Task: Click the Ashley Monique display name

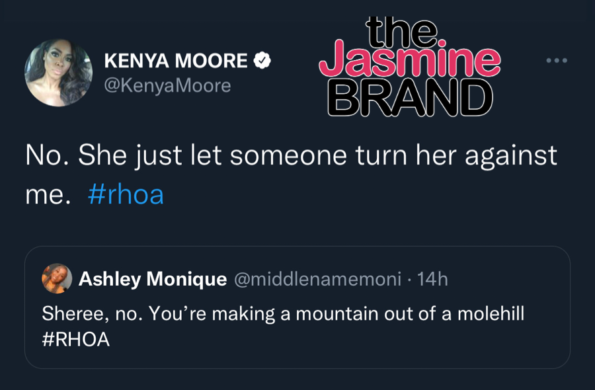Action: 153,279
